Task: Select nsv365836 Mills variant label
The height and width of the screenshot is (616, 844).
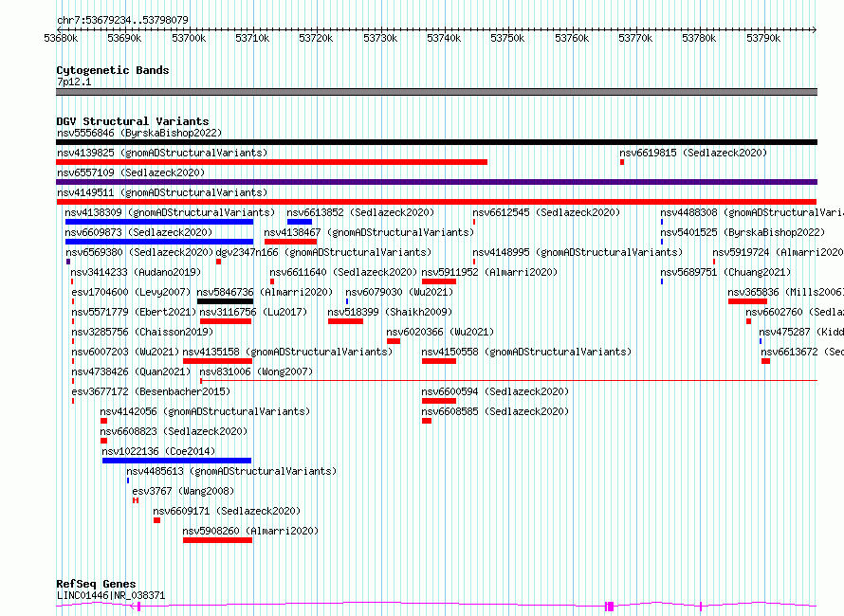Action: click(x=786, y=292)
